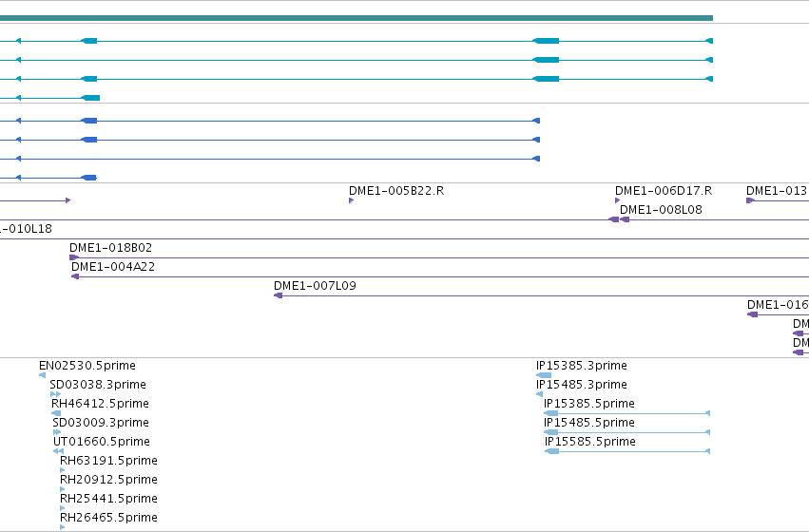This screenshot has width=809, height=532.
Task: Select the arrow glyph under RH26465.5prime
Action: [x=63, y=527]
